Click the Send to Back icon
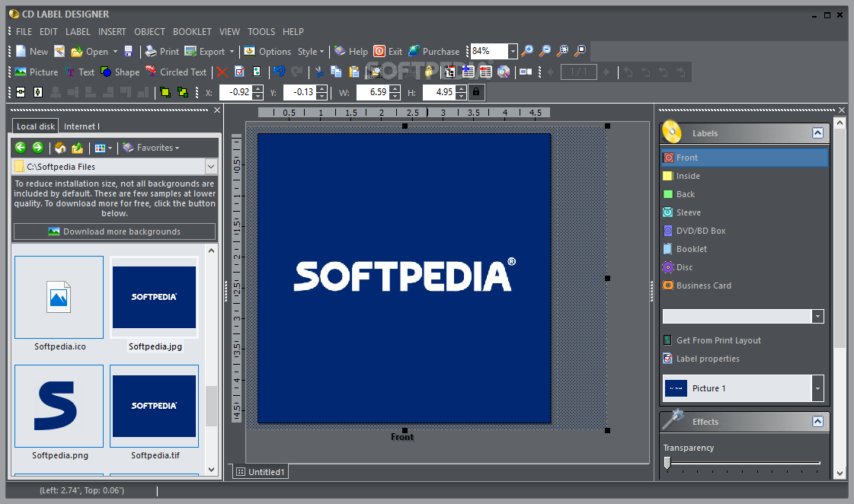The image size is (854, 504). (x=183, y=93)
